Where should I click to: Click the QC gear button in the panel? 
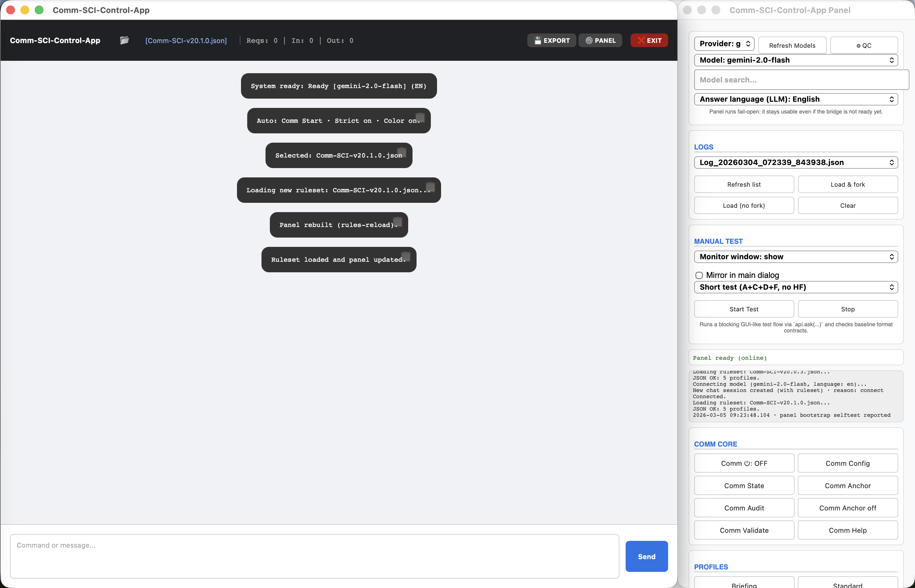[x=864, y=45]
